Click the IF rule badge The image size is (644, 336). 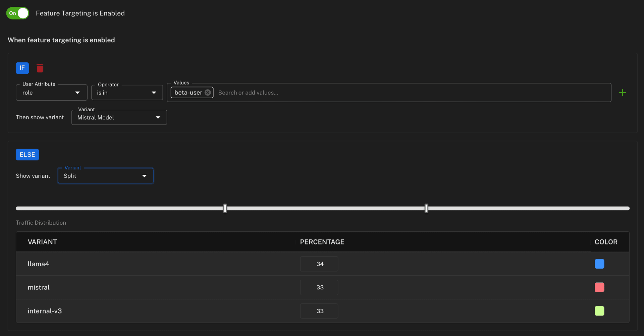pyautogui.click(x=22, y=68)
